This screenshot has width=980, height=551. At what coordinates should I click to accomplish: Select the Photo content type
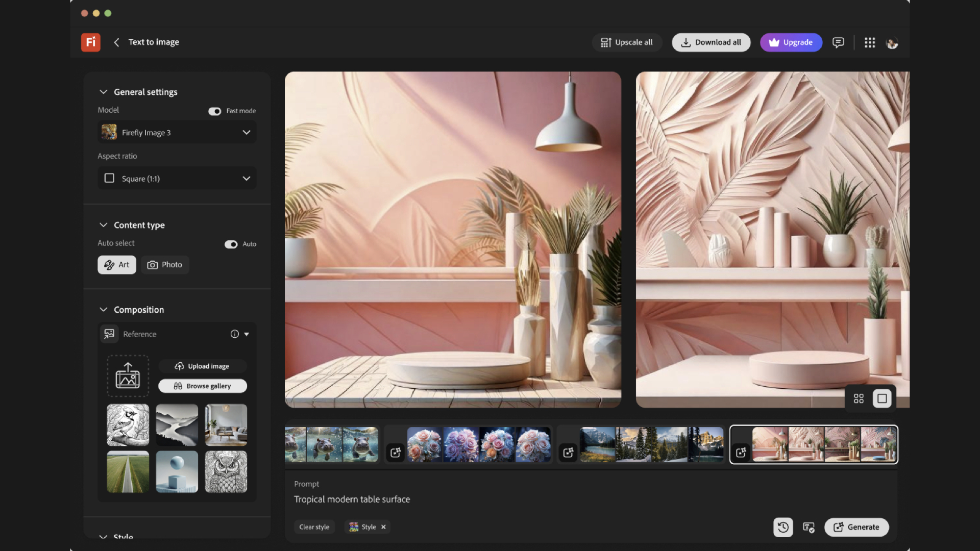pos(165,265)
